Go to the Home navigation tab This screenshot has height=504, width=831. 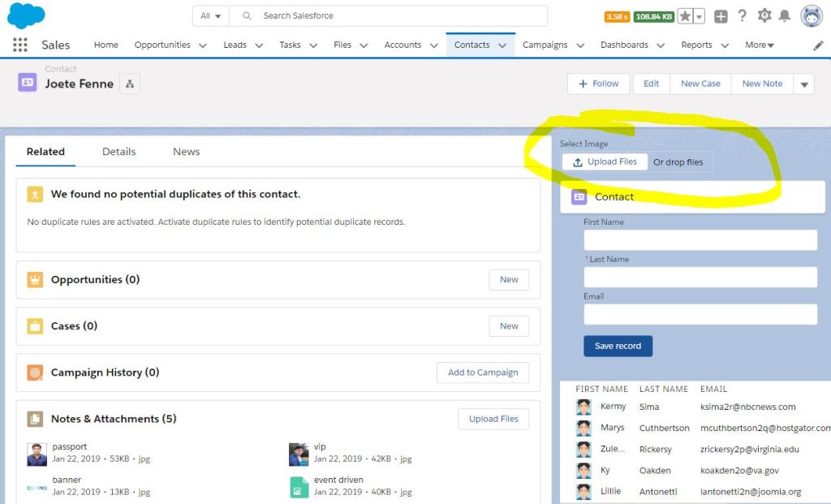click(x=106, y=45)
